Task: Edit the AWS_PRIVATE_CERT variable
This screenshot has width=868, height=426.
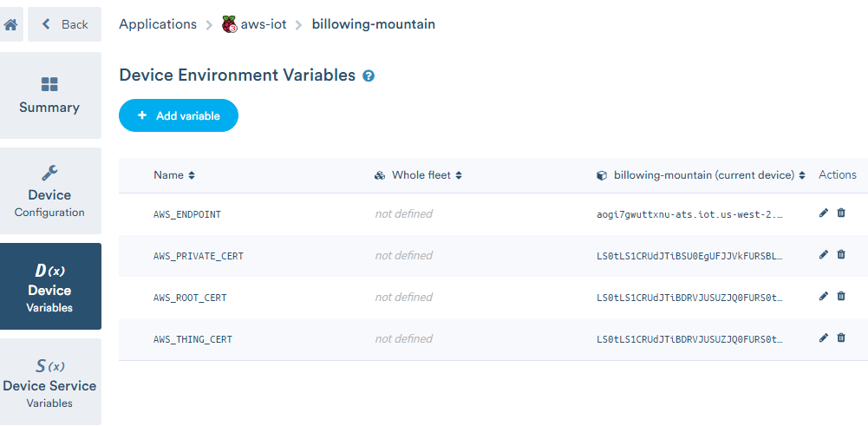Action: click(x=824, y=255)
